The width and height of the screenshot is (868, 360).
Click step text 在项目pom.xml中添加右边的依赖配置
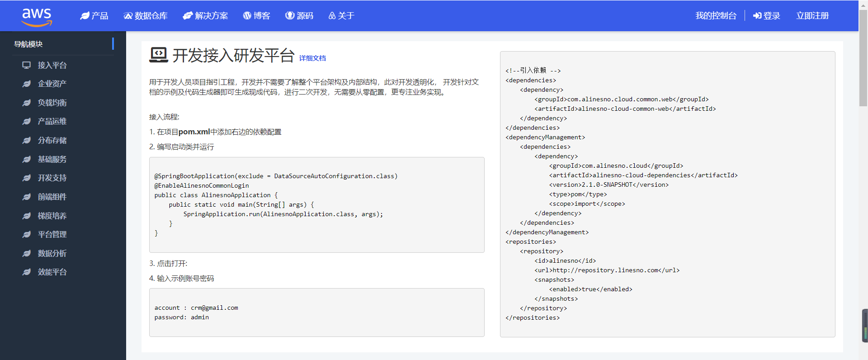(215, 132)
